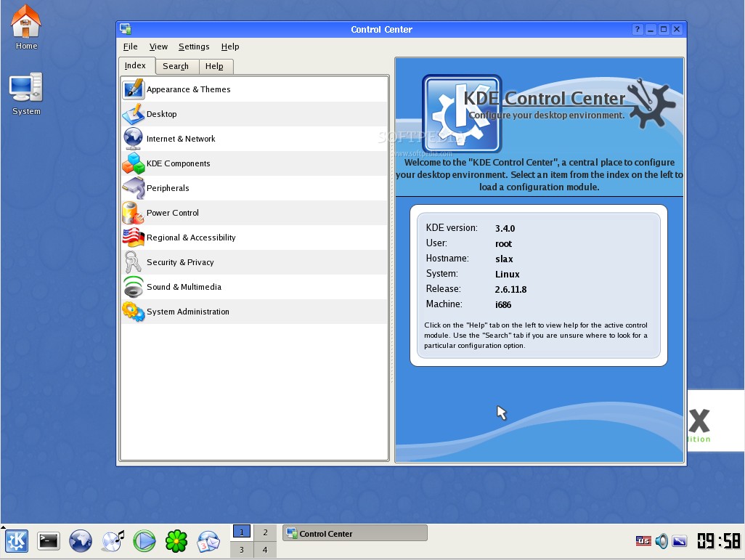Open Appearance & Themes category icon

tap(133, 89)
